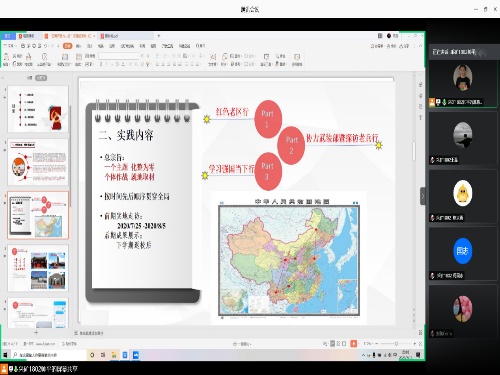
Task: Click the Windows notification center icon
Action: [x=418, y=355]
